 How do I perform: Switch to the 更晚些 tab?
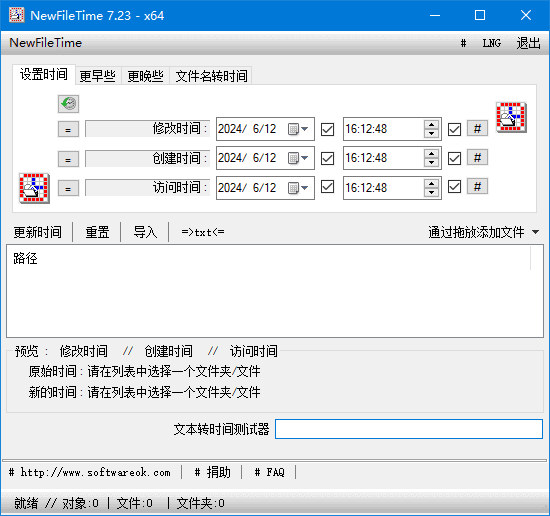point(146,76)
